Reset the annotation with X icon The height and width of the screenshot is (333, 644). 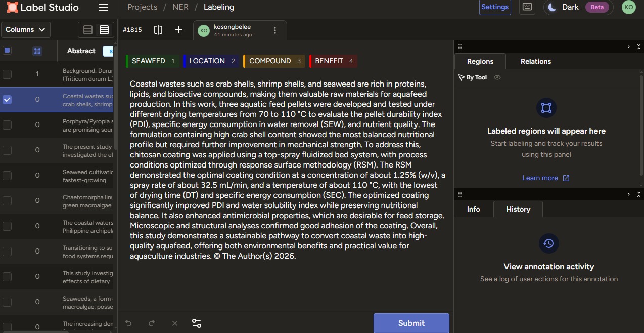coord(175,323)
